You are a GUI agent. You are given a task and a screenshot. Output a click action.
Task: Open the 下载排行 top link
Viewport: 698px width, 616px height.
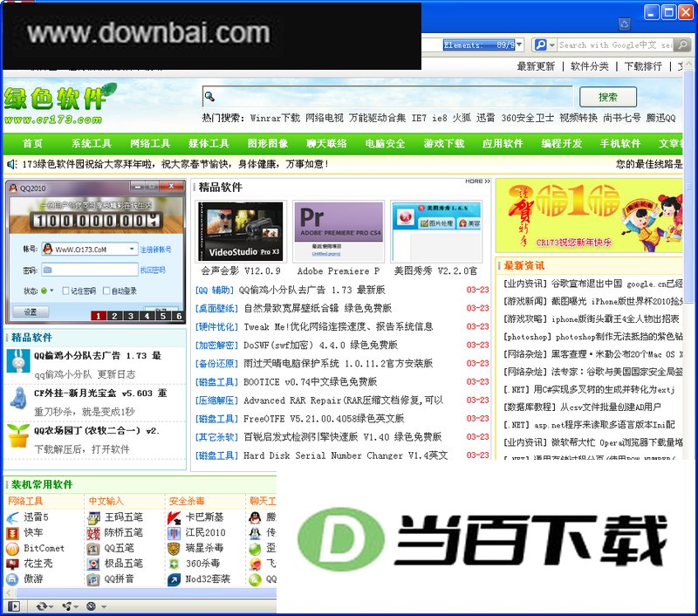click(x=643, y=66)
